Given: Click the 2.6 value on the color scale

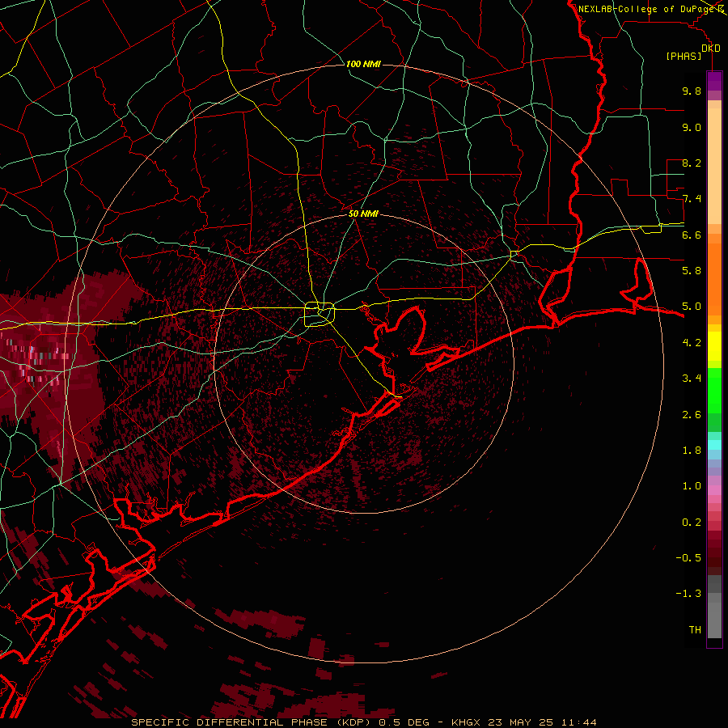Looking at the screenshot, I should 692,415.
